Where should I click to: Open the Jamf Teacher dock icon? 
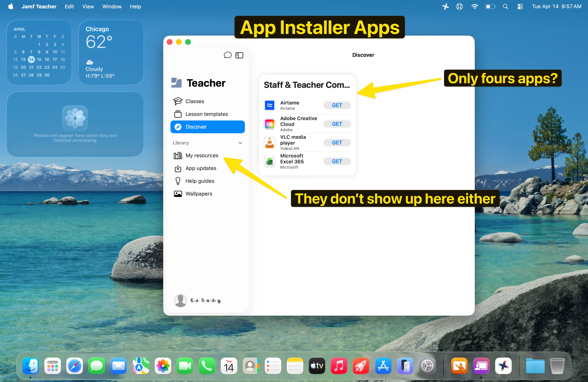pyautogui.click(x=481, y=366)
